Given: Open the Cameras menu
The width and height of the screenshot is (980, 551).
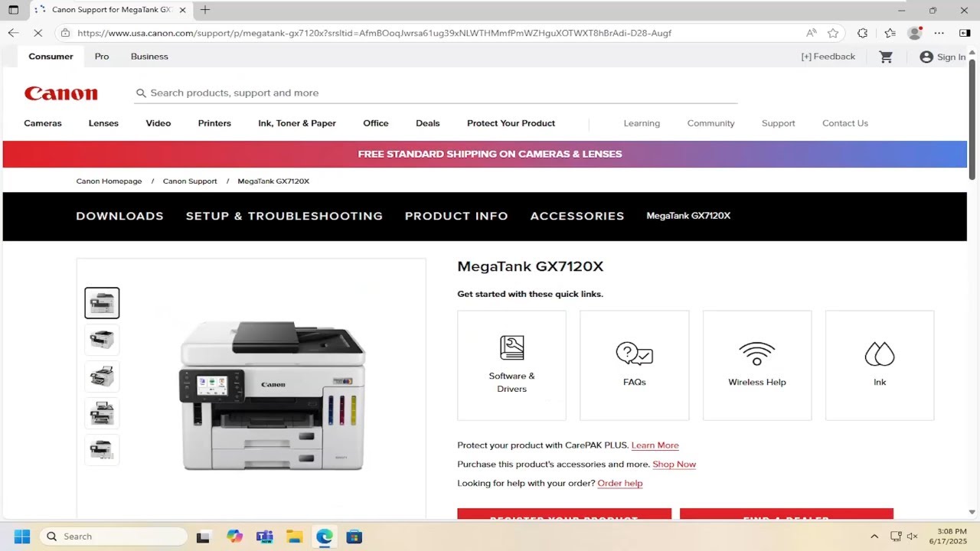Looking at the screenshot, I should [43, 123].
